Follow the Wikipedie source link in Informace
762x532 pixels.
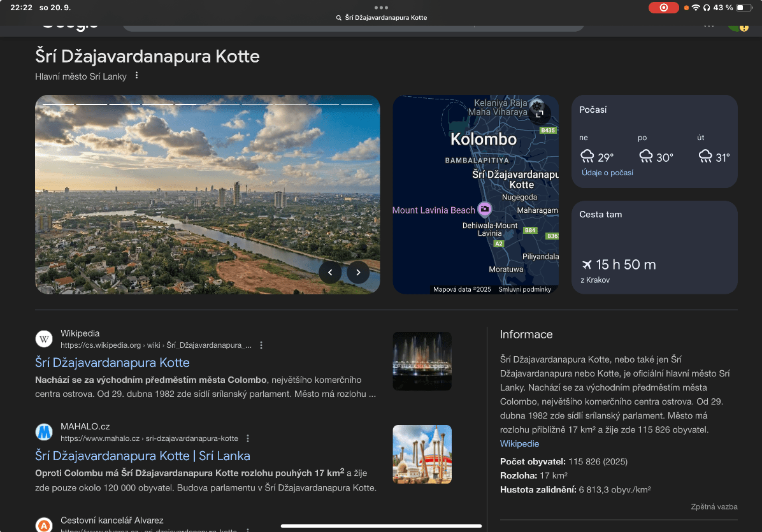(519, 443)
